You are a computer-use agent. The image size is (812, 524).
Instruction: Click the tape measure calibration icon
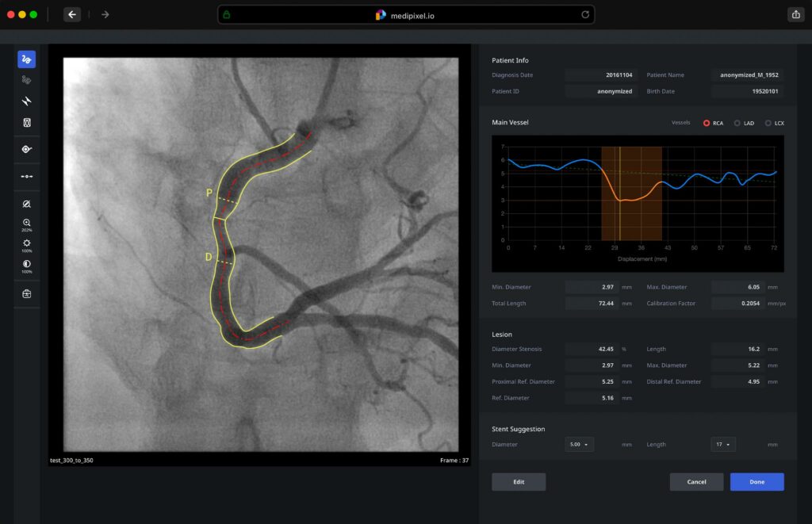tap(26, 149)
